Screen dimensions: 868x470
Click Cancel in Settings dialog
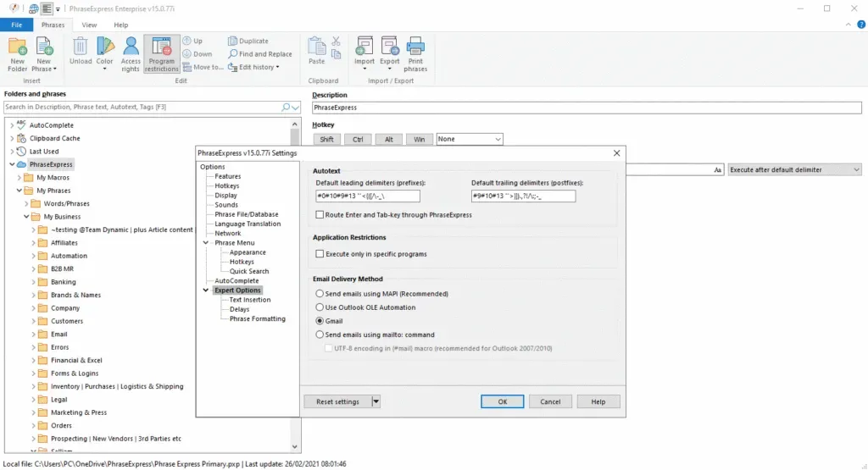pyautogui.click(x=550, y=401)
